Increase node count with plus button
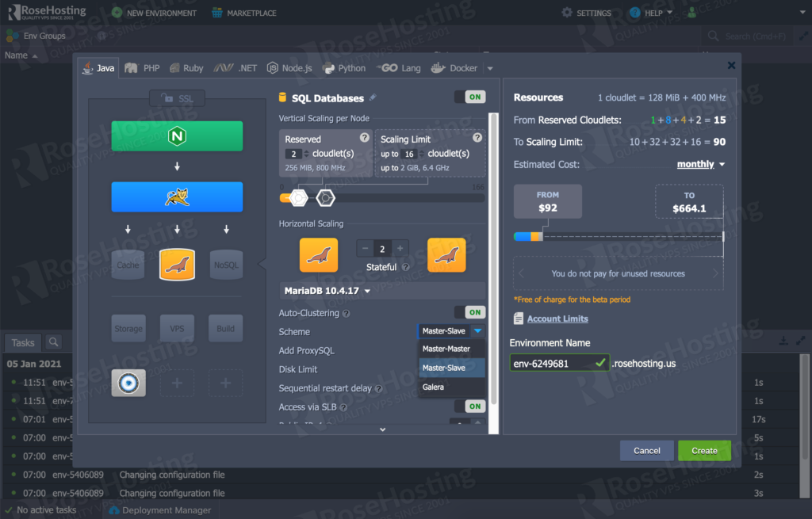This screenshot has height=519, width=812. click(x=400, y=248)
